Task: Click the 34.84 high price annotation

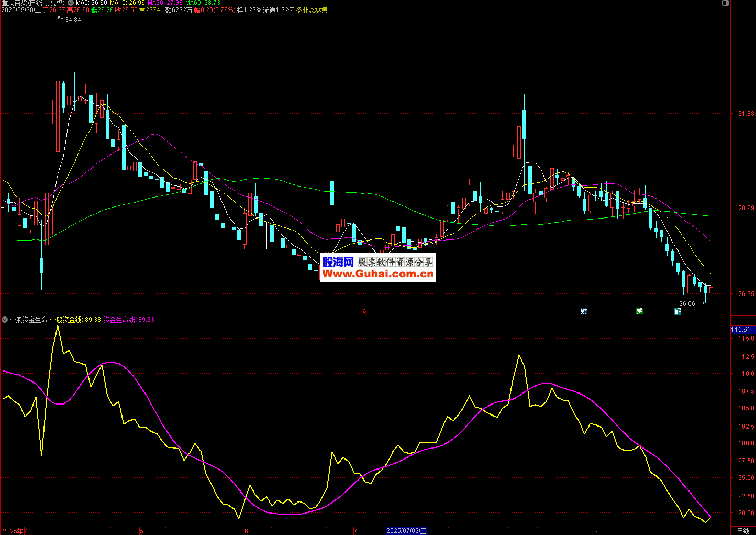Action: pos(73,20)
